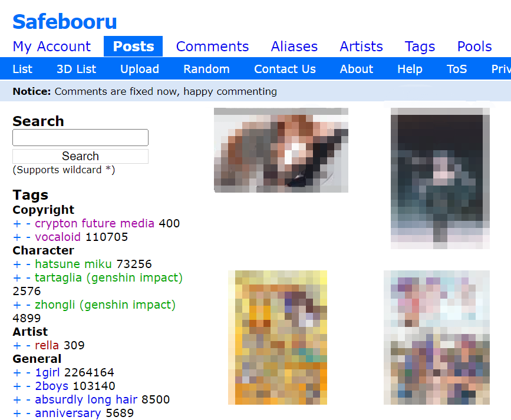Viewport: 511px width, 420px height.
Task: Exclude rella artist tag with minus
Action: [28, 345]
